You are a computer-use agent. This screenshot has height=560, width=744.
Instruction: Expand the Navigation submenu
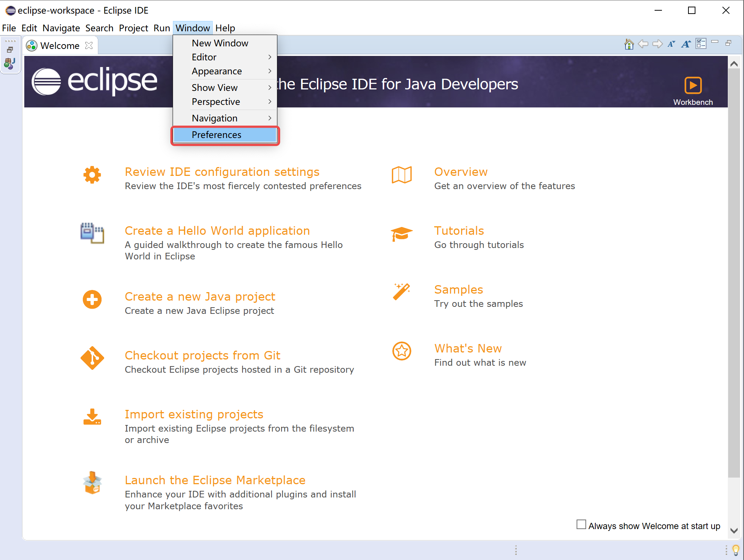pos(225,118)
